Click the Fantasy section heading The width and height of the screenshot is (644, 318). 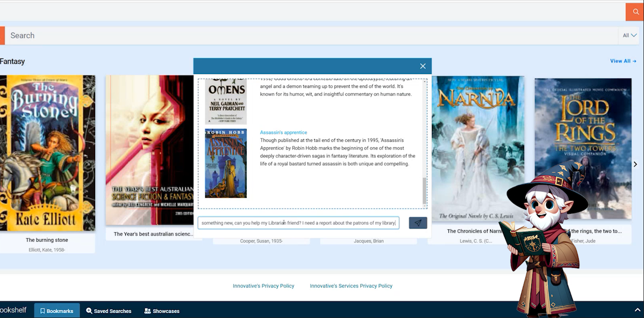point(12,61)
